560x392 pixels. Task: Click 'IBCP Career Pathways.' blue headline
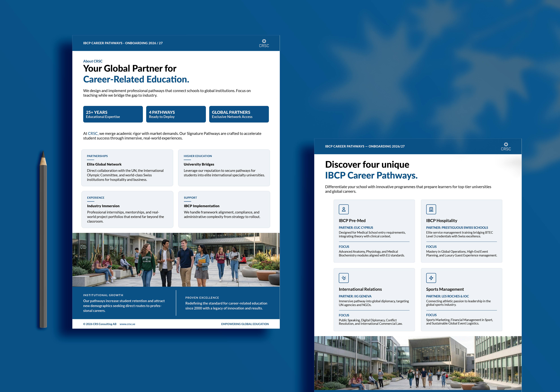tap(371, 175)
